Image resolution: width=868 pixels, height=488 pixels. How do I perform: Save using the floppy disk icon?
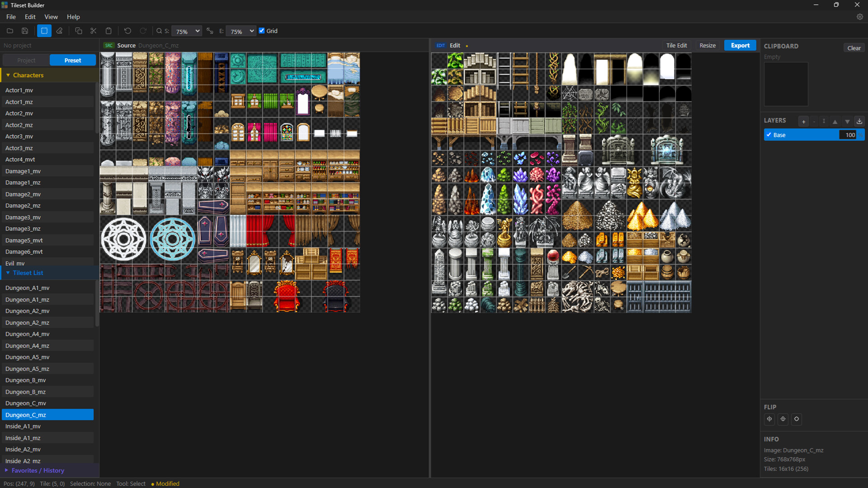(25, 31)
